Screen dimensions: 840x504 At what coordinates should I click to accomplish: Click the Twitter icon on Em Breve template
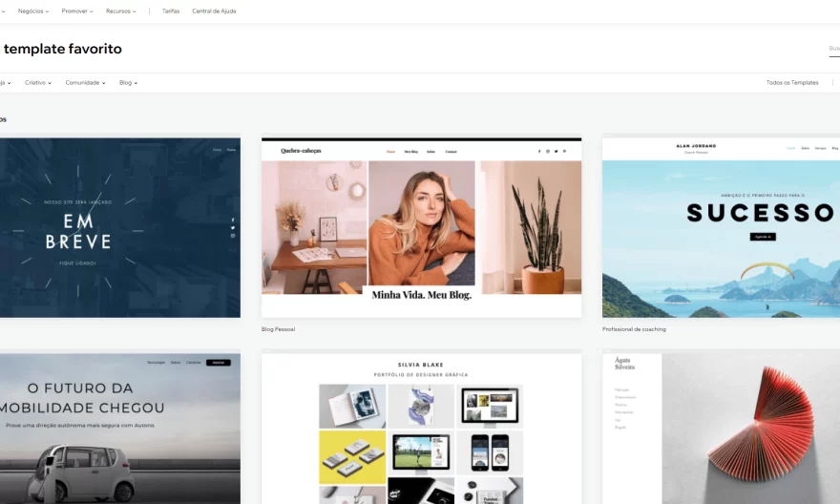232,228
